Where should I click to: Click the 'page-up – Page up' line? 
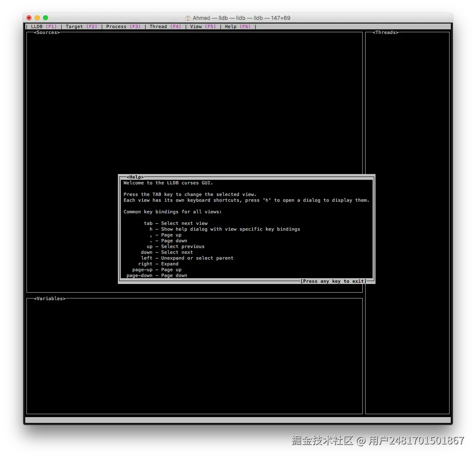[x=157, y=270]
